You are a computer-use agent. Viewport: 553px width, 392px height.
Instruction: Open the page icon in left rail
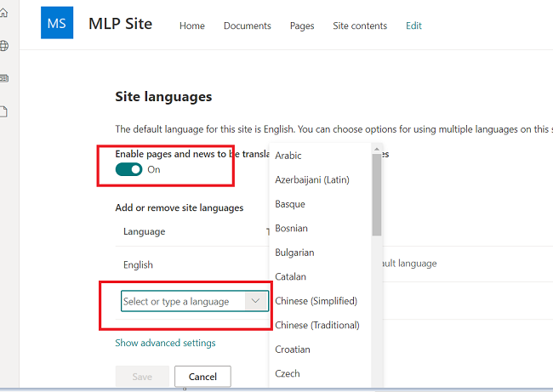point(3,111)
